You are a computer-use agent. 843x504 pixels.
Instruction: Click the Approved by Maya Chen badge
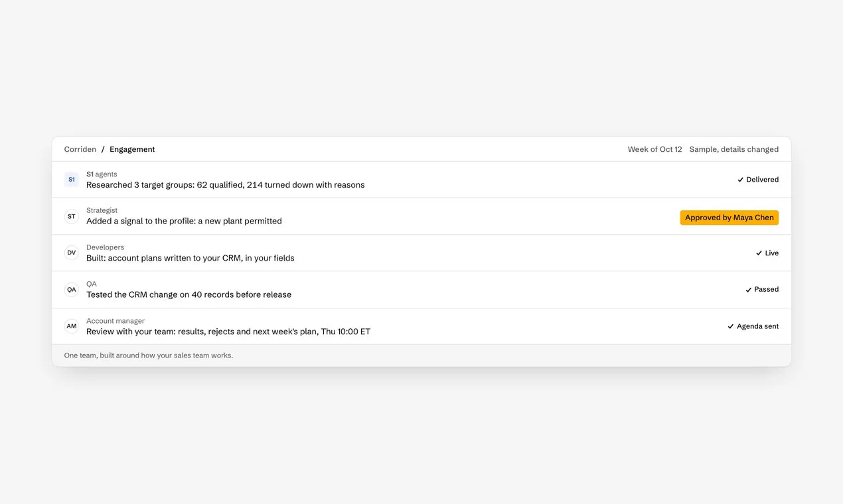coord(729,218)
